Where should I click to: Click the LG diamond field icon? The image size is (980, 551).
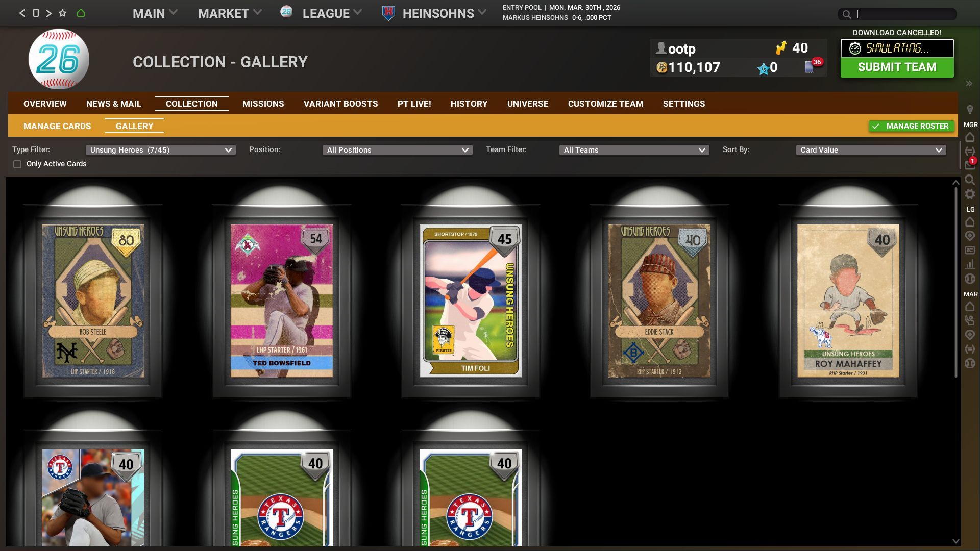(x=970, y=236)
